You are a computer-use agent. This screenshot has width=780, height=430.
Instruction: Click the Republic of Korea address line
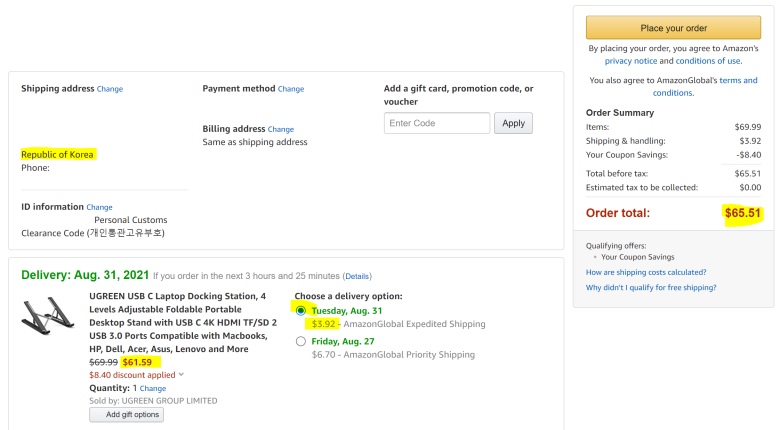pyautogui.click(x=57, y=154)
